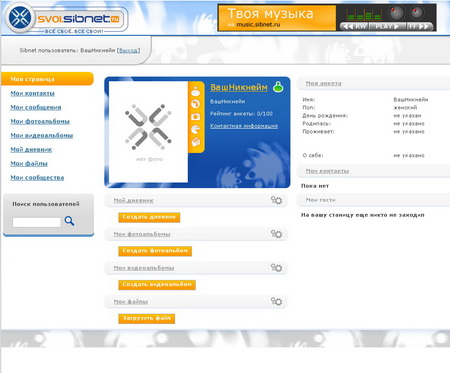The height and width of the screenshot is (373, 450).
Task: Select the Моя страница menu tab
Action: [x=47, y=79]
